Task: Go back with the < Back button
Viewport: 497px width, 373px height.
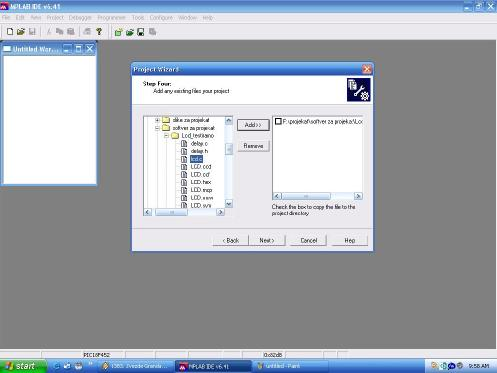Action: 231,240
